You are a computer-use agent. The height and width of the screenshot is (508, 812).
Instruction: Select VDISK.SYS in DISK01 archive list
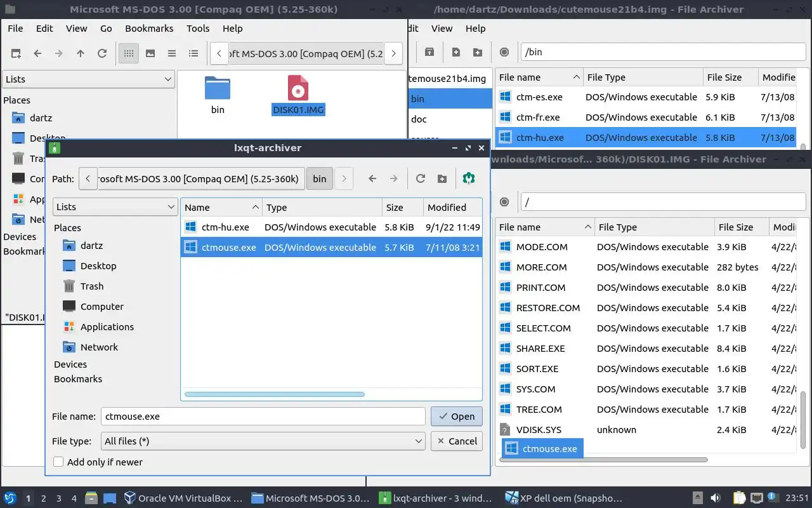click(646, 430)
